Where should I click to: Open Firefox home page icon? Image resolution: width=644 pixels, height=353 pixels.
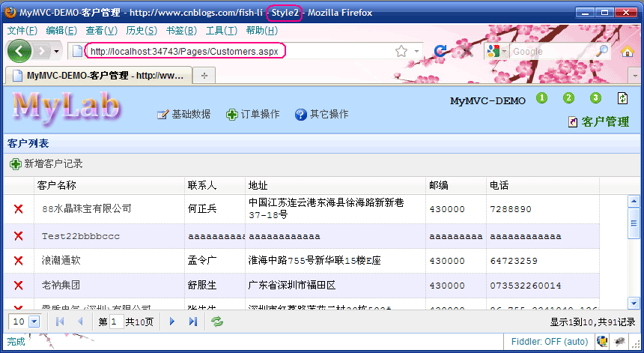[x=628, y=51]
